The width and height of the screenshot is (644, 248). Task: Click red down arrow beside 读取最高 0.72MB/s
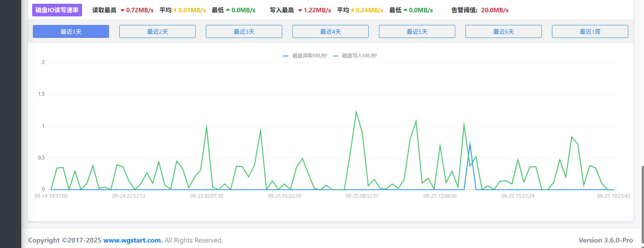pyautogui.click(x=122, y=10)
